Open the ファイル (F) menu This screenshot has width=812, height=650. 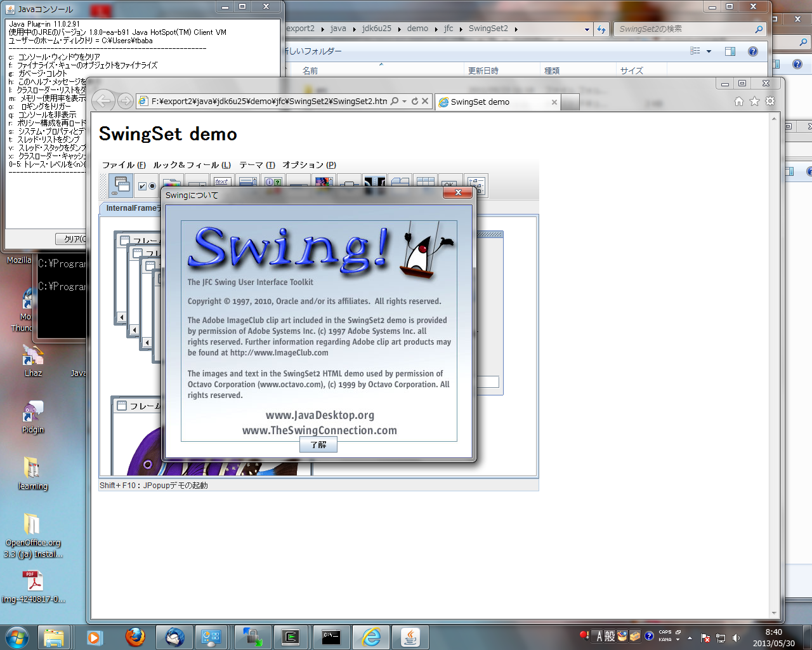coord(124,165)
